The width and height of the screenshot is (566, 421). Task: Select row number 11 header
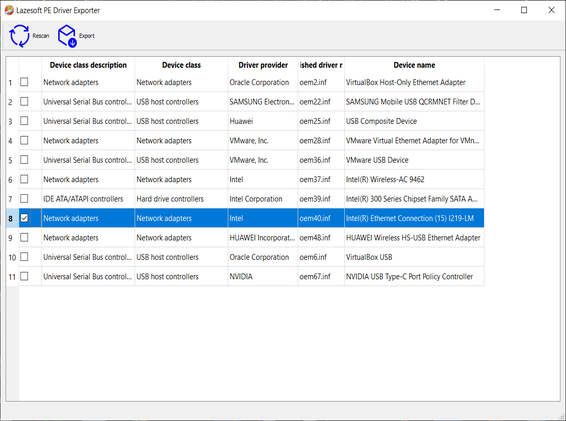[12, 277]
